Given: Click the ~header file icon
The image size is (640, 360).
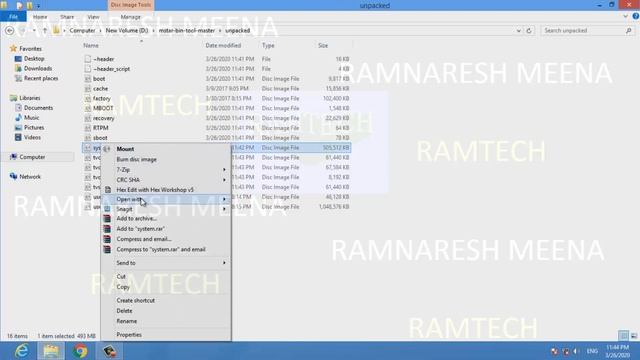Looking at the screenshot, I should pyautogui.click(x=87, y=59).
